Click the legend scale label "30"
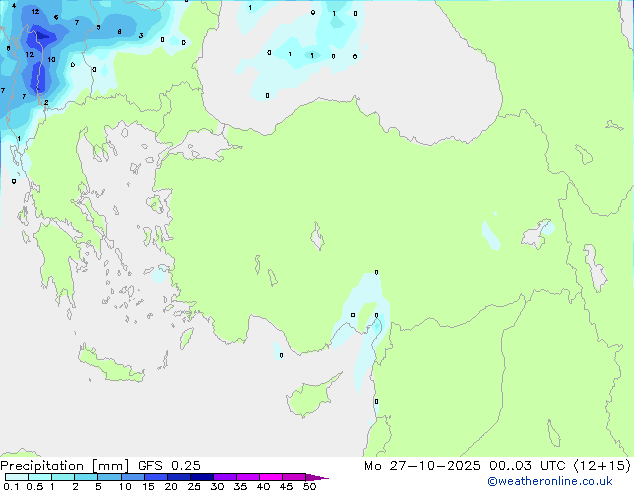Image resolution: width=634 pixels, height=490 pixels. (x=217, y=486)
